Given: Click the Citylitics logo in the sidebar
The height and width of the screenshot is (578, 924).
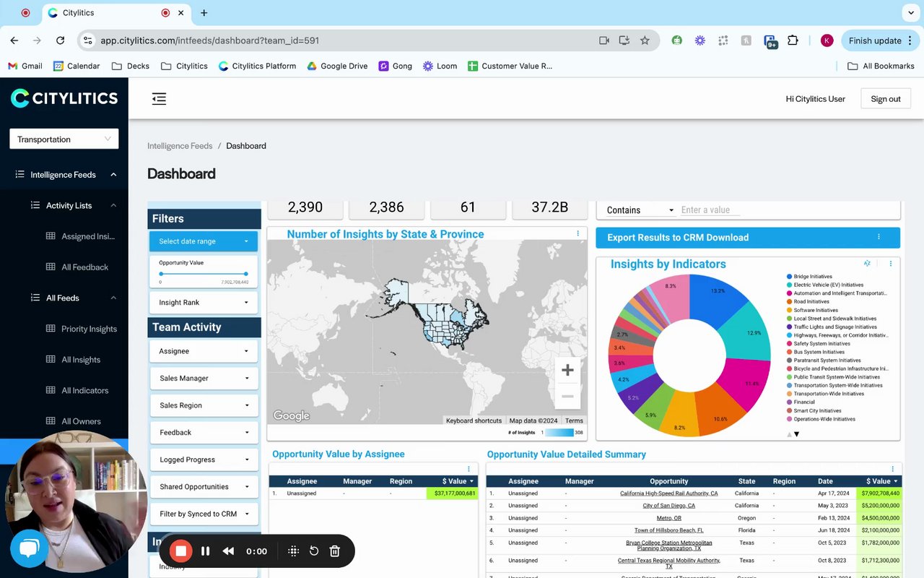Looking at the screenshot, I should (64, 98).
